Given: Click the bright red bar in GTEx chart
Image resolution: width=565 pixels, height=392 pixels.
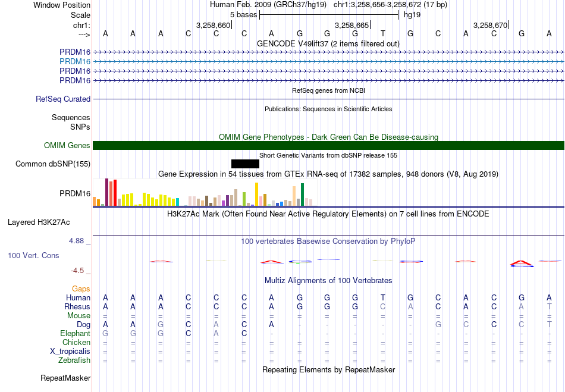Looking at the screenshot, I should [x=115, y=193].
